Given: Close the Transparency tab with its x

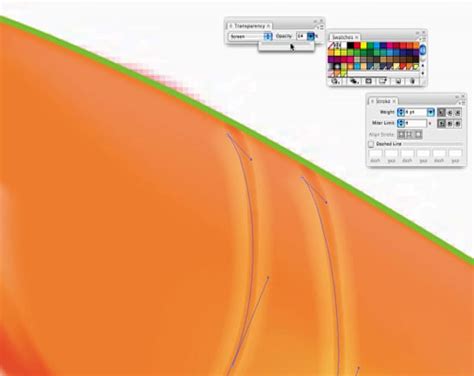Looking at the screenshot, I should click(x=268, y=26).
